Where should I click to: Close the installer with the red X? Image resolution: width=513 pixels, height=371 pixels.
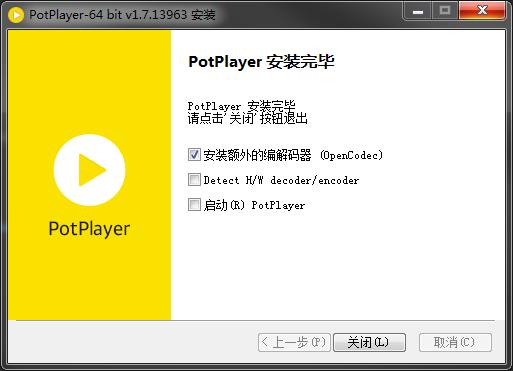(x=482, y=11)
